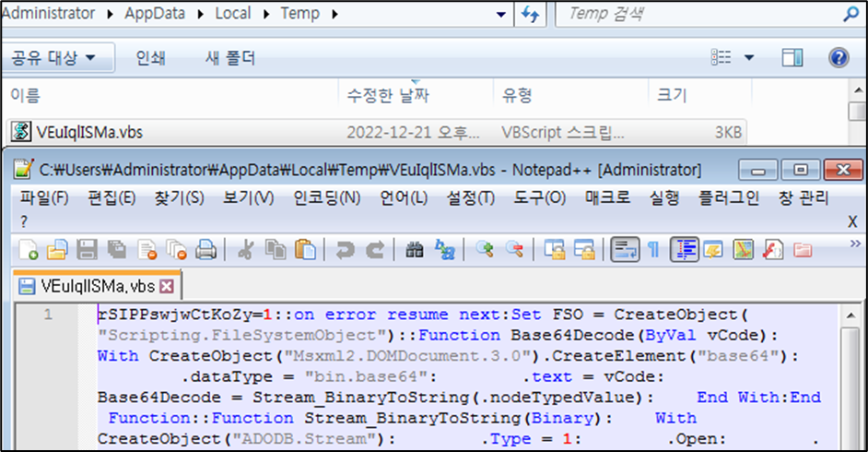This screenshot has height=452, width=868.
Task: Print the document with printer icon
Action: [205, 250]
